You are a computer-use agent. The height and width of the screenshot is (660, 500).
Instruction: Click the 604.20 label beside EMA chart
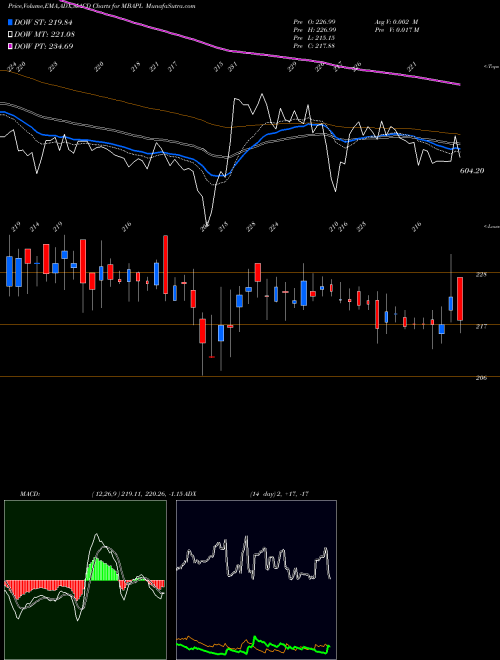472,170
